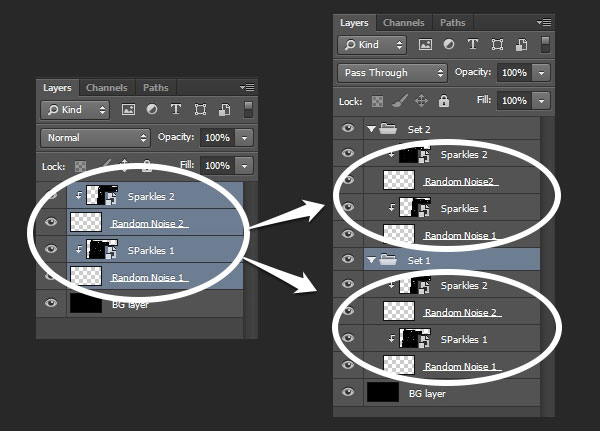Select Layers tab in left panel

(57, 88)
